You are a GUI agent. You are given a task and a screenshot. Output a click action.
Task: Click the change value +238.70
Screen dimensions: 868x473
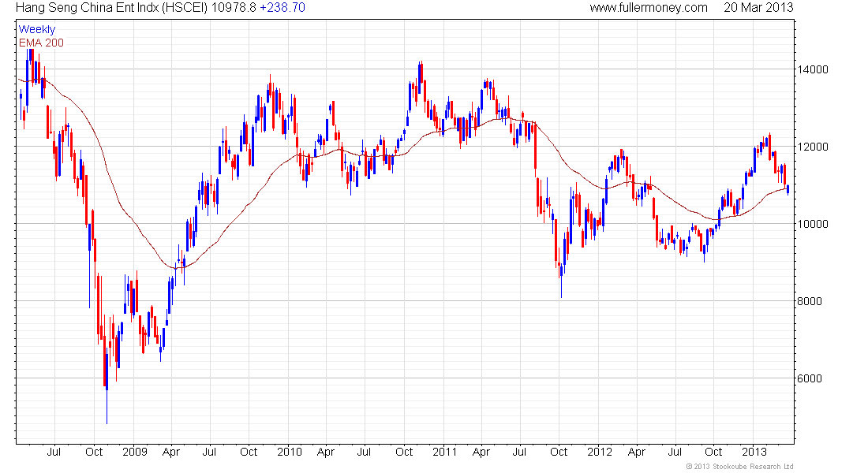pyautogui.click(x=282, y=8)
